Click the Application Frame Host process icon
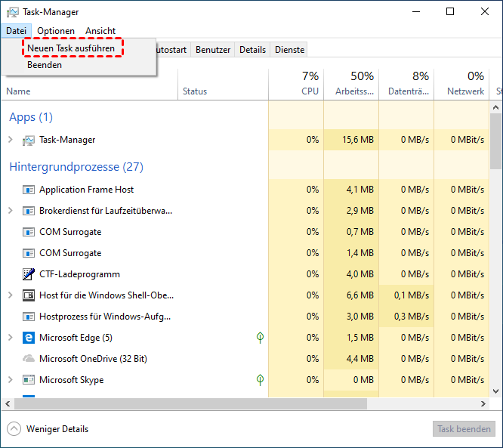Screen dimensions: 503x448 click(28, 190)
